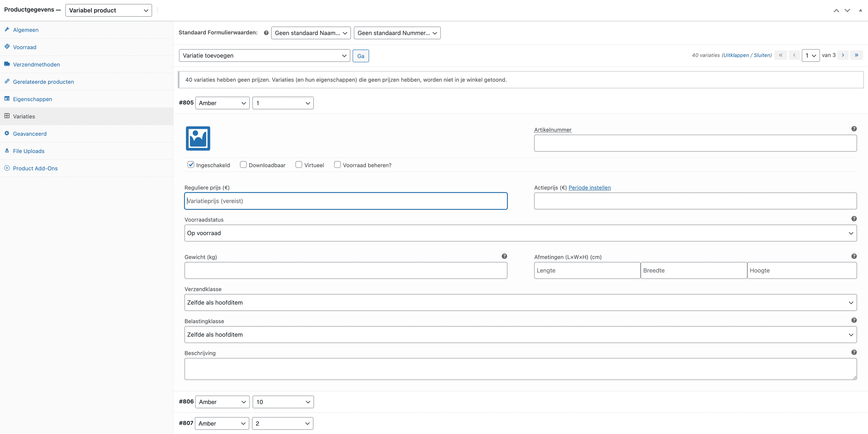Click the Periode instellen link
Screen dimensions: 868x434
[589, 188]
